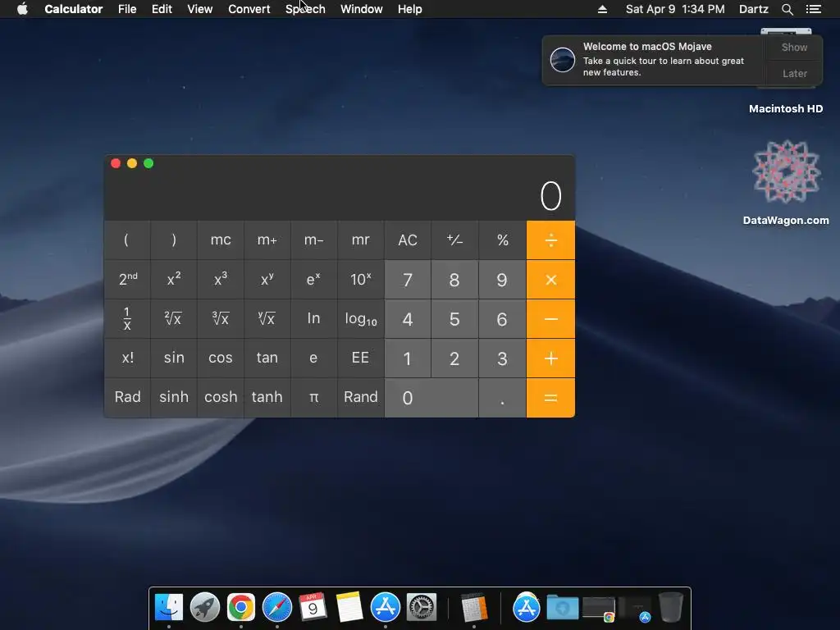Viewport: 840px width, 630px height.
Task: Open the View menu
Action: [200, 9]
